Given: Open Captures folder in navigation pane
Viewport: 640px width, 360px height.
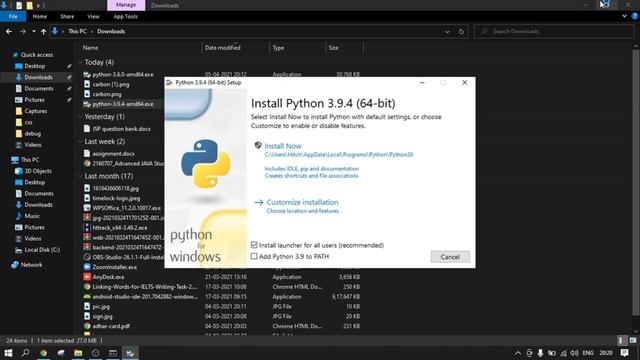Looking at the screenshot, I should point(36,111).
